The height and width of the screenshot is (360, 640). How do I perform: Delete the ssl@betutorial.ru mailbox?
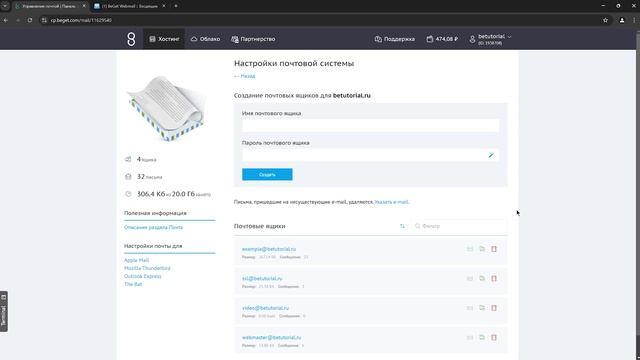click(x=494, y=278)
